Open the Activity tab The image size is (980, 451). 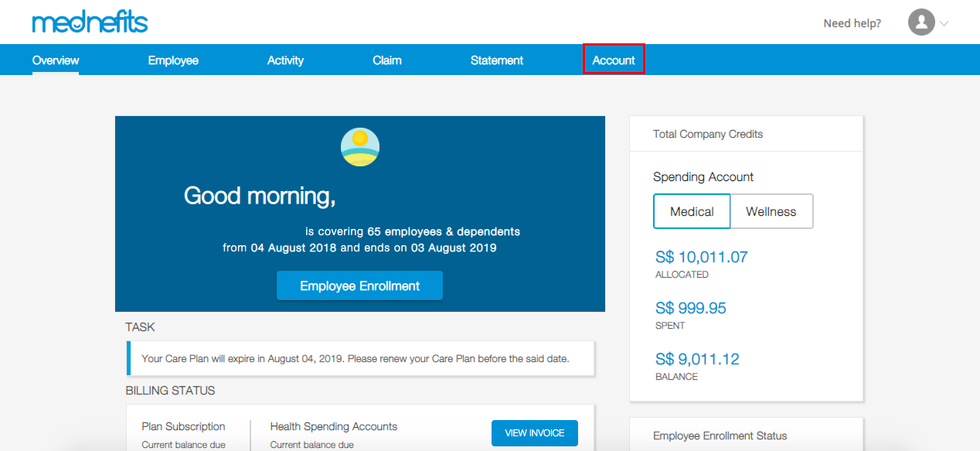click(285, 60)
